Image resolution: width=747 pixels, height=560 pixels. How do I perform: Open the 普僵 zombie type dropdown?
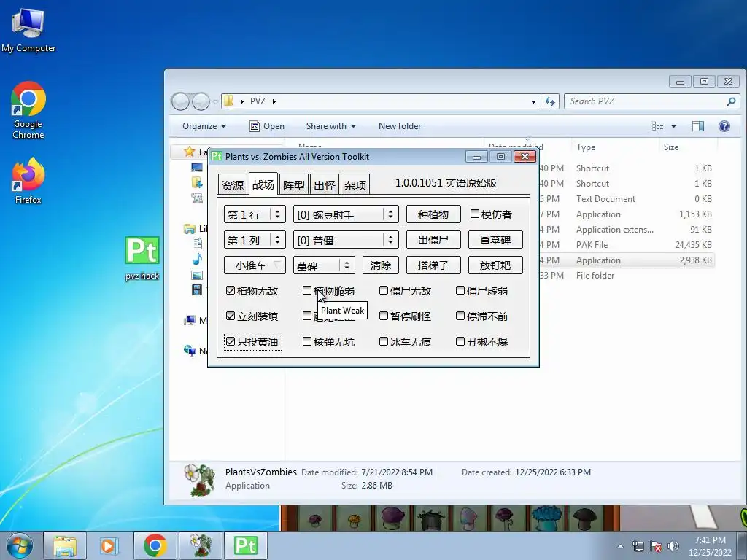345,239
